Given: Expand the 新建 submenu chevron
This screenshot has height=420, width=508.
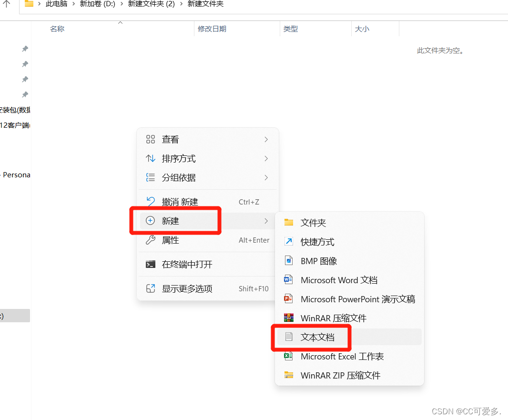Looking at the screenshot, I should (x=266, y=220).
